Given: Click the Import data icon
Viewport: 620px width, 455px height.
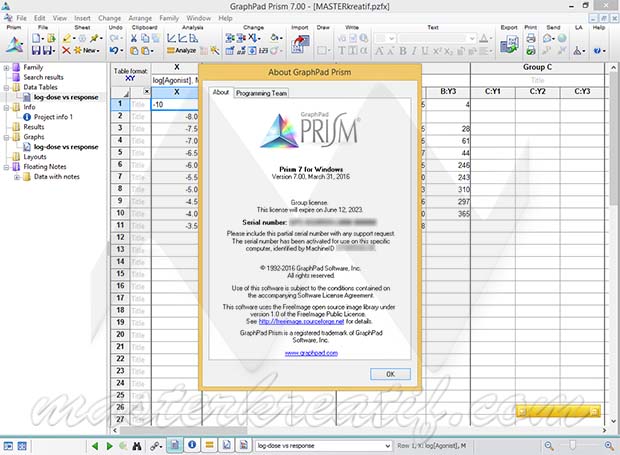Looking at the screenshot, I should tap(300, 44).
